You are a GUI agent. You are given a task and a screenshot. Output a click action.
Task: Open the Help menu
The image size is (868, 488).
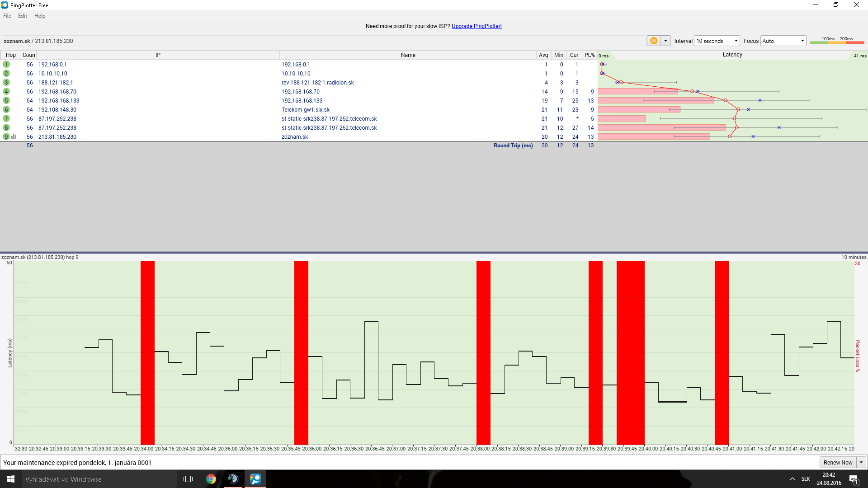[x=40, y=16]
